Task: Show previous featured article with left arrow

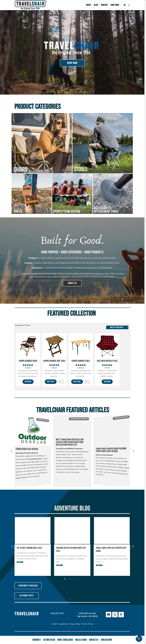Action: 11,451
